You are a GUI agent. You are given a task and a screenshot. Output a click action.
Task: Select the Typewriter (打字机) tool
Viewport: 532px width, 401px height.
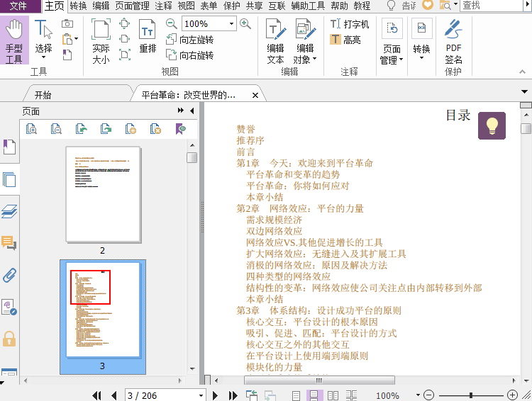click(x=350, y=24)
